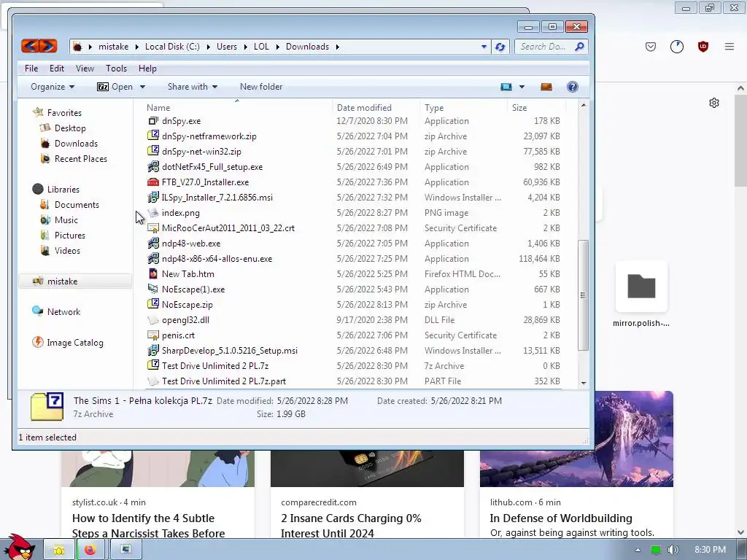Open the view options dropdown arrow

tap(522, 87)
